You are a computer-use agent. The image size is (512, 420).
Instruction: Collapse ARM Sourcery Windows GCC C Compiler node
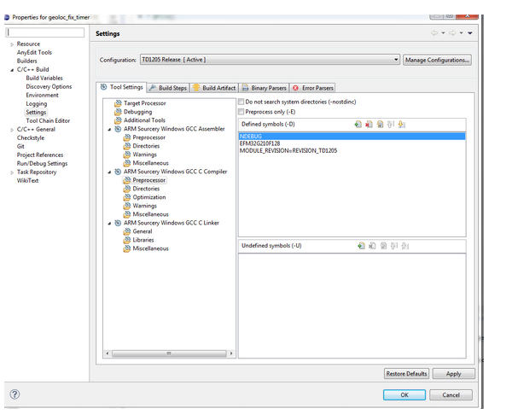109,172
